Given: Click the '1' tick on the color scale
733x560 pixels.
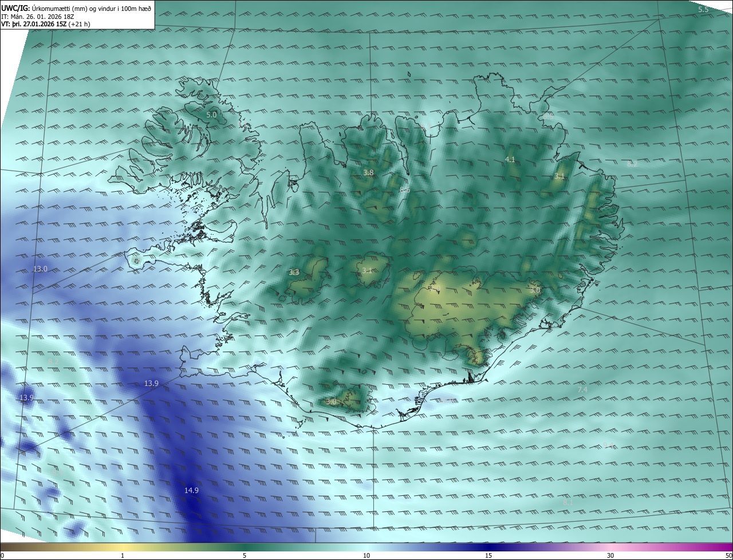Looking at the screenshot, I should tap(123, 555).
